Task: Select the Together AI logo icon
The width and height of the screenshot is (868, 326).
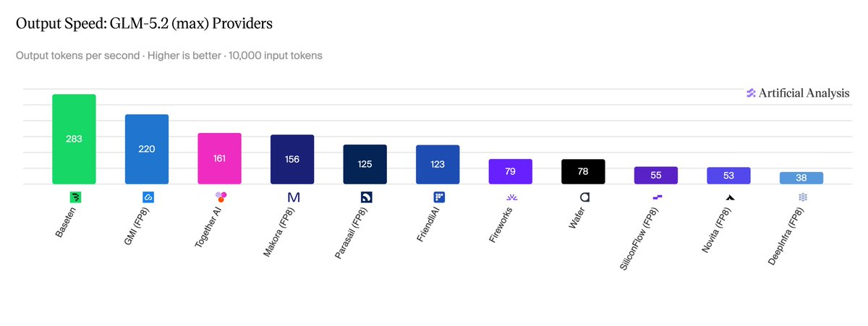Action: pos(220,197)
